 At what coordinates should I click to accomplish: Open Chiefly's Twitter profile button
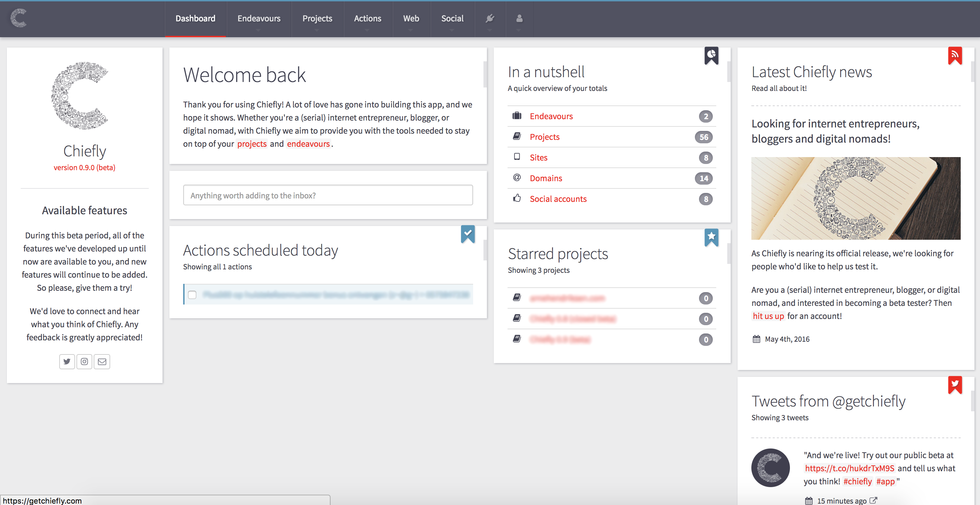click(67, 361)
